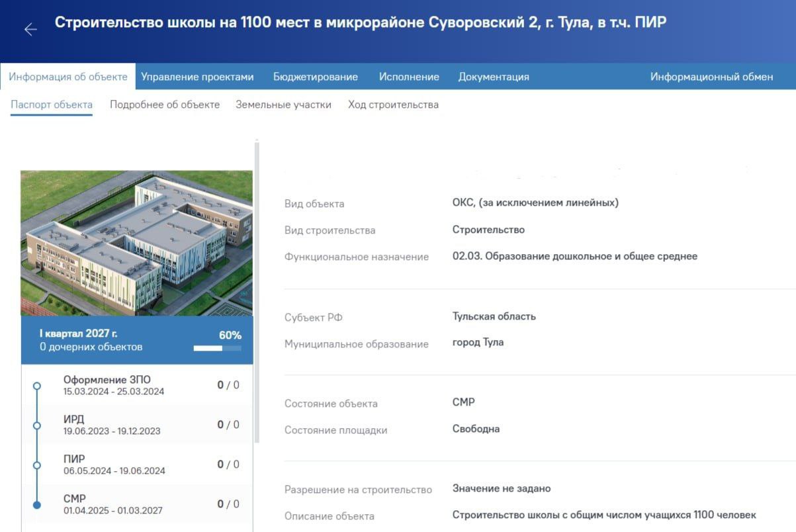Viewport: 796px width, 532px height.
Task: Select Паспорт объекта subtab
Action: click(x=52, y=105)
